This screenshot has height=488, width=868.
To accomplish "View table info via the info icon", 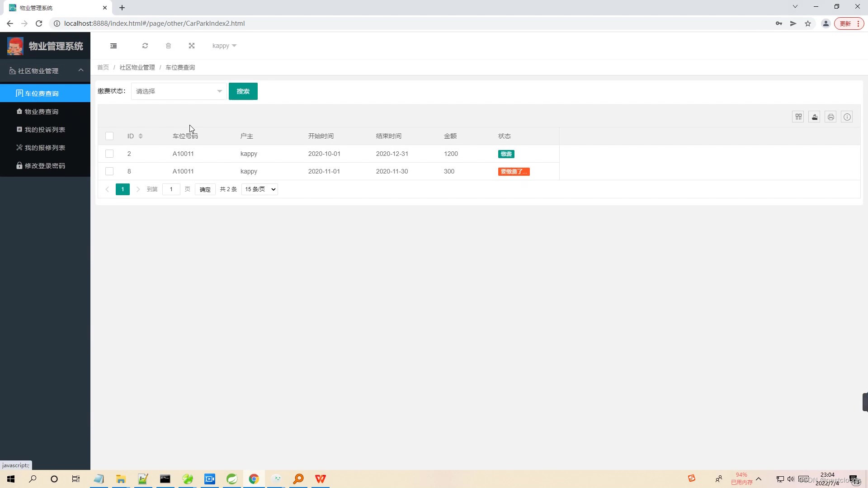I will point(847,117).
